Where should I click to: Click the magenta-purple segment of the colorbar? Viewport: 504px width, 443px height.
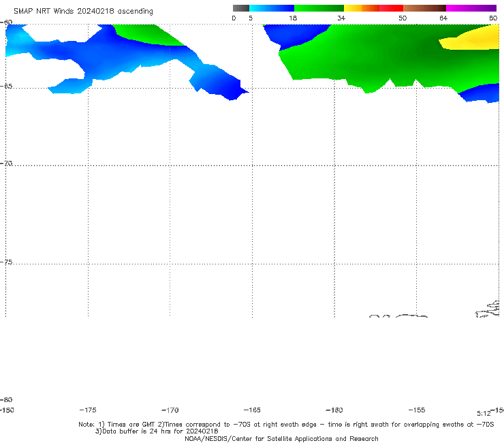click(x=471, y=8)
